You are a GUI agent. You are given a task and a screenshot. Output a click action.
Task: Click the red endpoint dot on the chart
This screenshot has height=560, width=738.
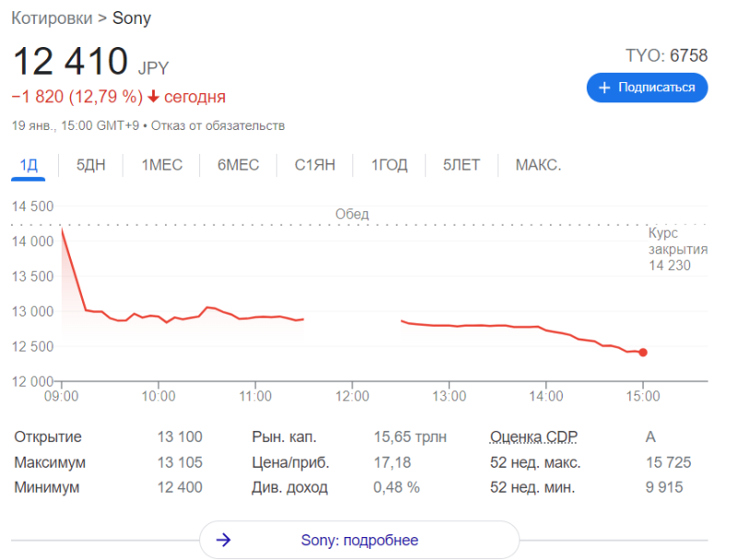(x=643, y=352)
